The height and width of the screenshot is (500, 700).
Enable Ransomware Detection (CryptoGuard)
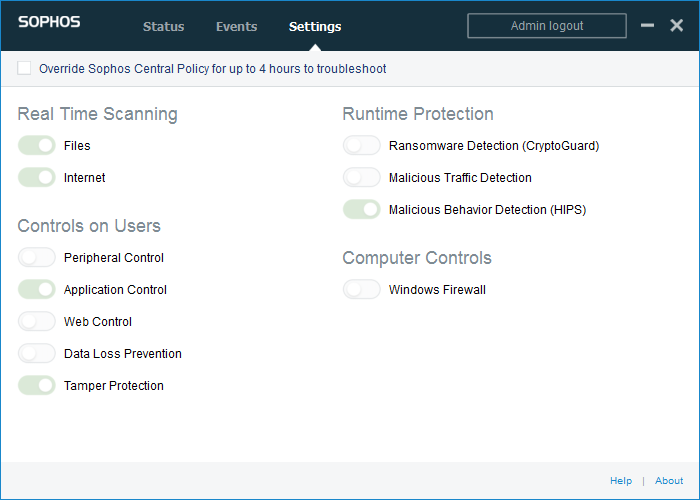(x=362, y=146)
